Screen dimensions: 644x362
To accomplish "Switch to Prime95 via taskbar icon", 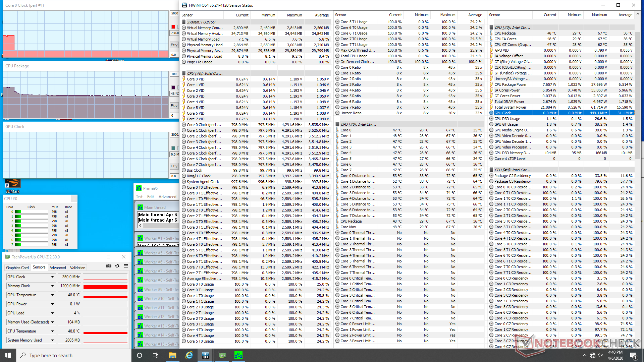I will point(238,355).
